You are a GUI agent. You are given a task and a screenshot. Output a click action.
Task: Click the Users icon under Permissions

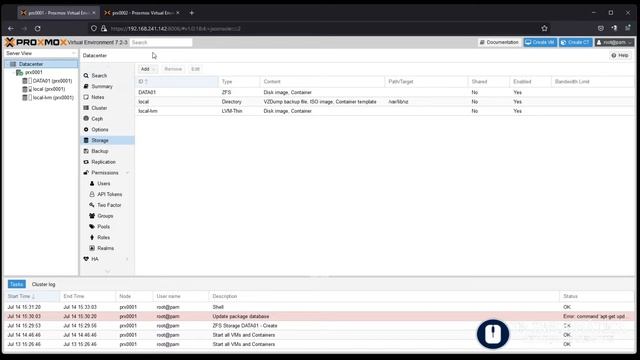click(92, 184)
